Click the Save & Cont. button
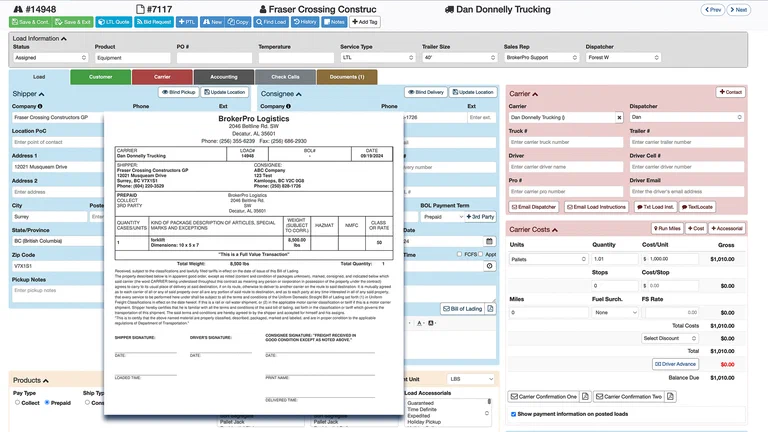This screenshot has width=768, height=432. coord(30,22)
